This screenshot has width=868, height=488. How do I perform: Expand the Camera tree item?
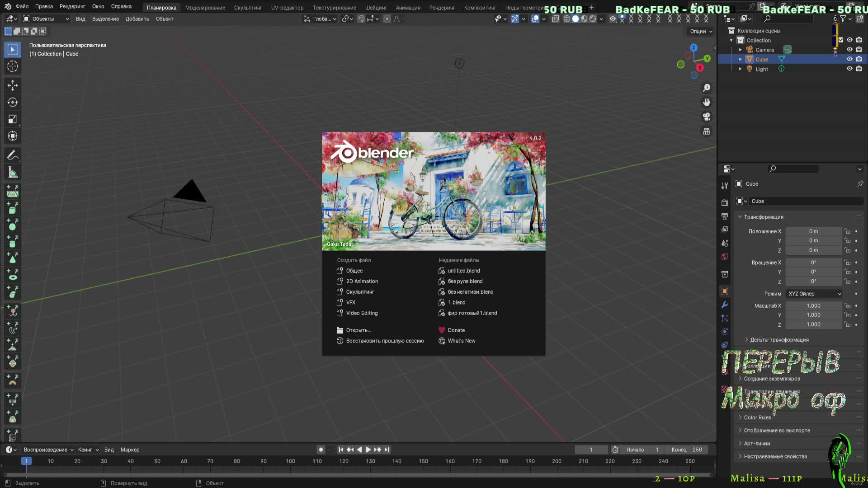coord(740,50)
